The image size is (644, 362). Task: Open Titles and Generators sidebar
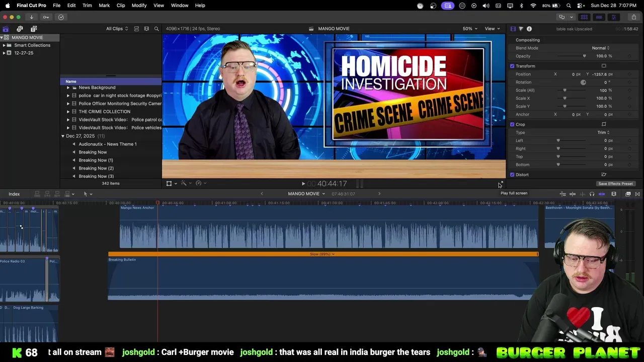[34, 29]
